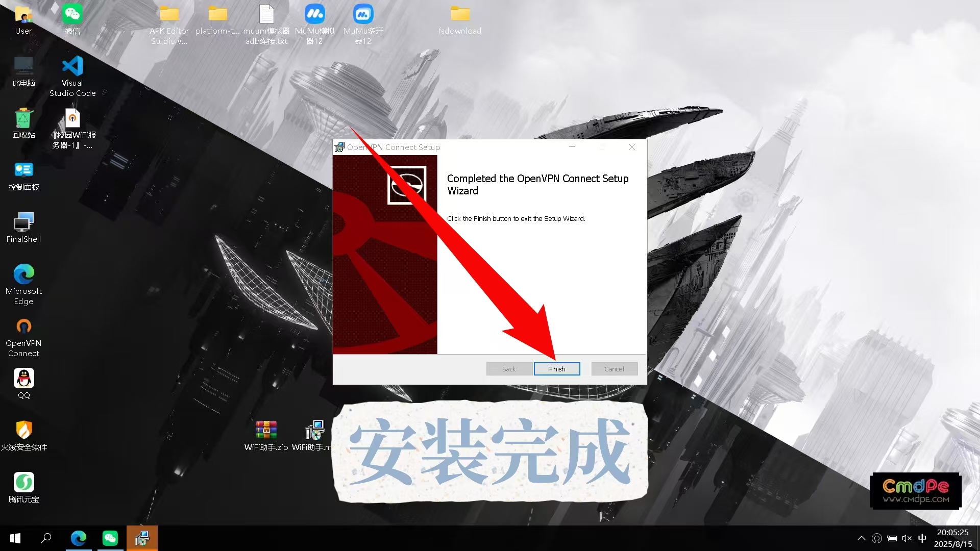The width and height of the screenshot is (980, 551).
Task: Open the Visual Studio Code desktop icon
Action: (72, 76)
